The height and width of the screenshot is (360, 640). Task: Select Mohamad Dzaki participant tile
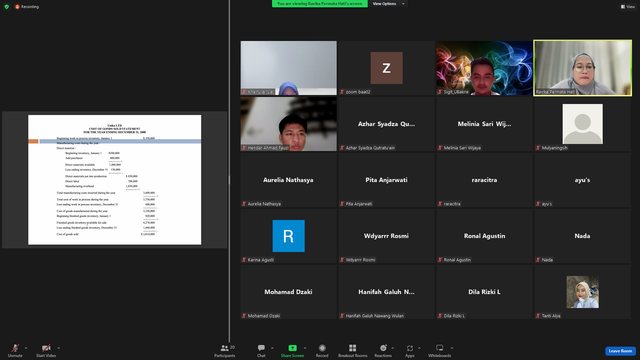coord(289,291)
